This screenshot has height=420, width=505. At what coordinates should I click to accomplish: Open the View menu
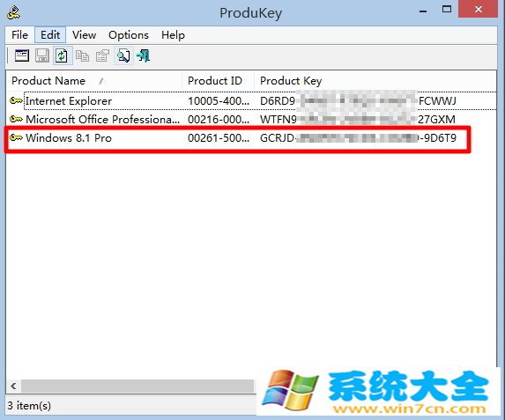(84, 34)
